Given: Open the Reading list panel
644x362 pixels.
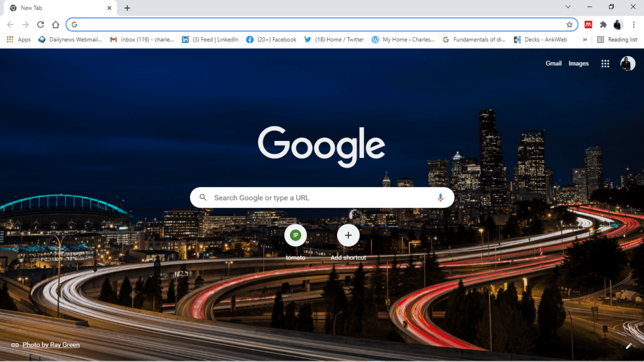Looking at the screenshot, I should tap(617, 39).
